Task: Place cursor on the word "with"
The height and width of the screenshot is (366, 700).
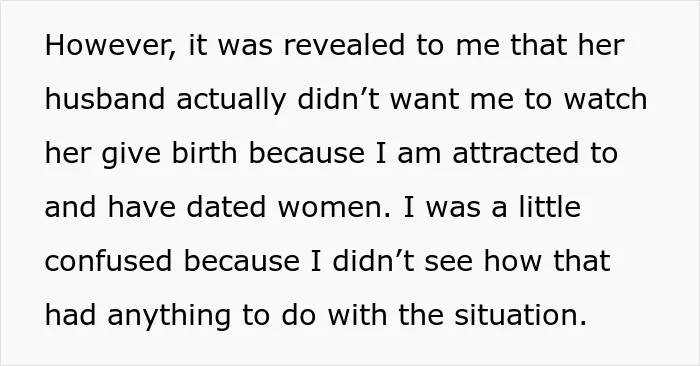Action: click(x=358, y=315)
